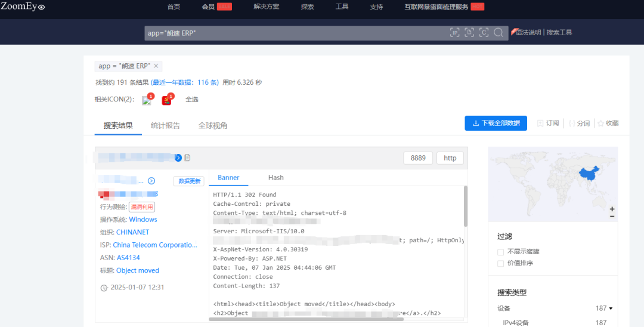Zoom out on the world map

click(612, 216)
